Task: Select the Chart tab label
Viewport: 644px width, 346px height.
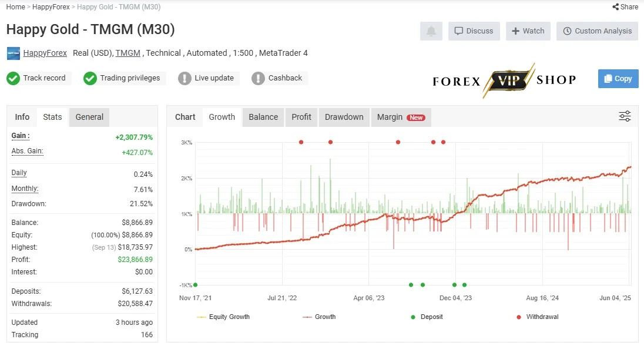Action: 185,117
